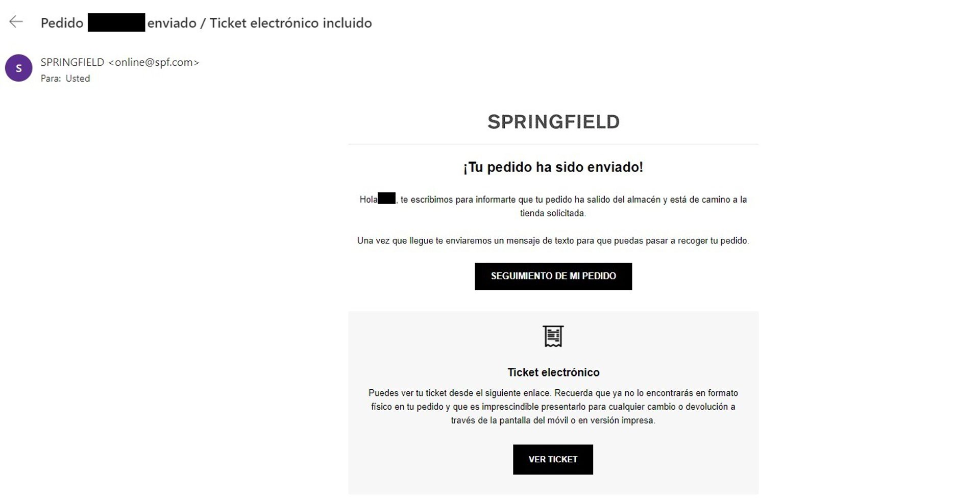
Task: Select the online@spf.com sender address
Action: click(154, 62)
